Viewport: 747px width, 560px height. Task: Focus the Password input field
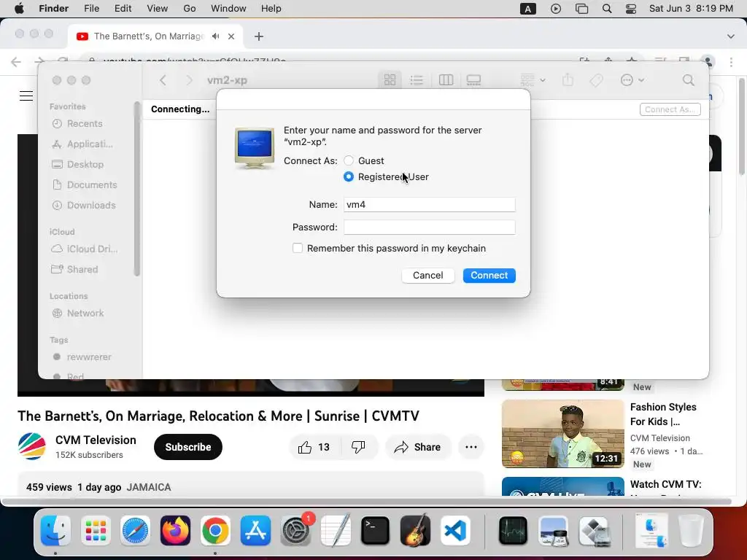[429, 227]
